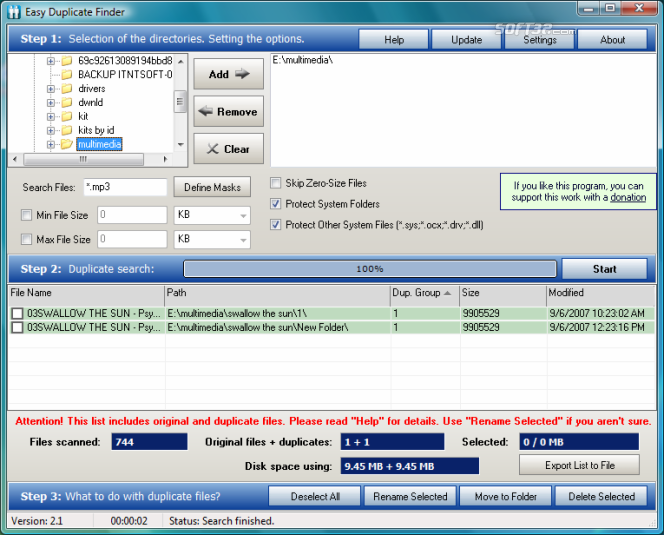Click modified date 9/6/2007 12:23:16 PM
The width and height of the screenshot is (664, 535).
[x=597, y=327]
